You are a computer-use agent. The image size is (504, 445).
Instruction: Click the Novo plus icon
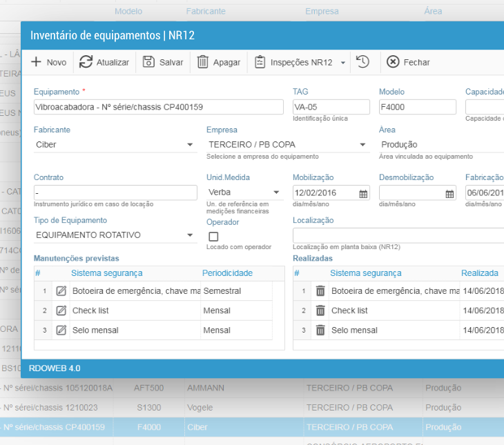36,61
